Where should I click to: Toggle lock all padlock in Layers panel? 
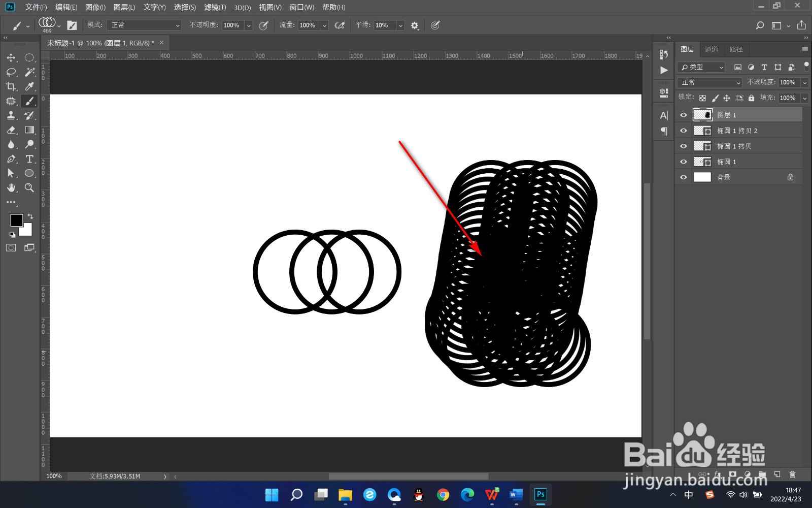tap(751, 98)
